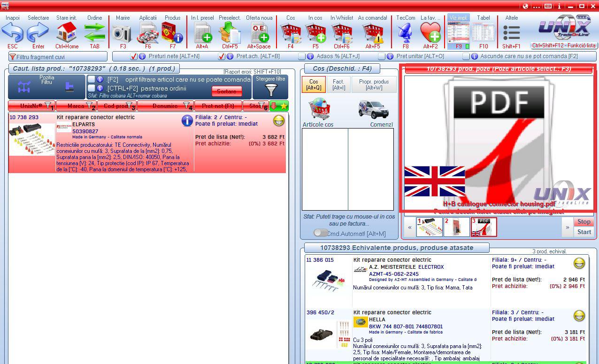Open the TecCom satellite dish icon
Image resolution: width=599 pixels, height=364 pixels.
(x=406, y=32)
